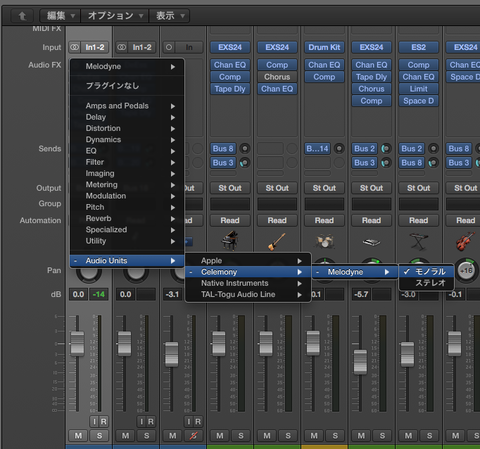Click the drum kit track icon
480x449 pixels.
click(x=324, y=241)
